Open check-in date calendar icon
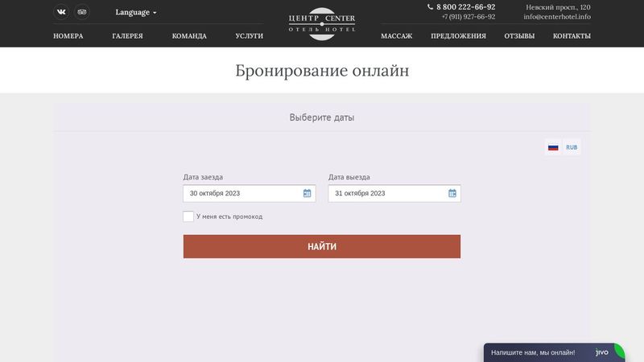This screenshot has width=644, height=362. click(307, 193)
